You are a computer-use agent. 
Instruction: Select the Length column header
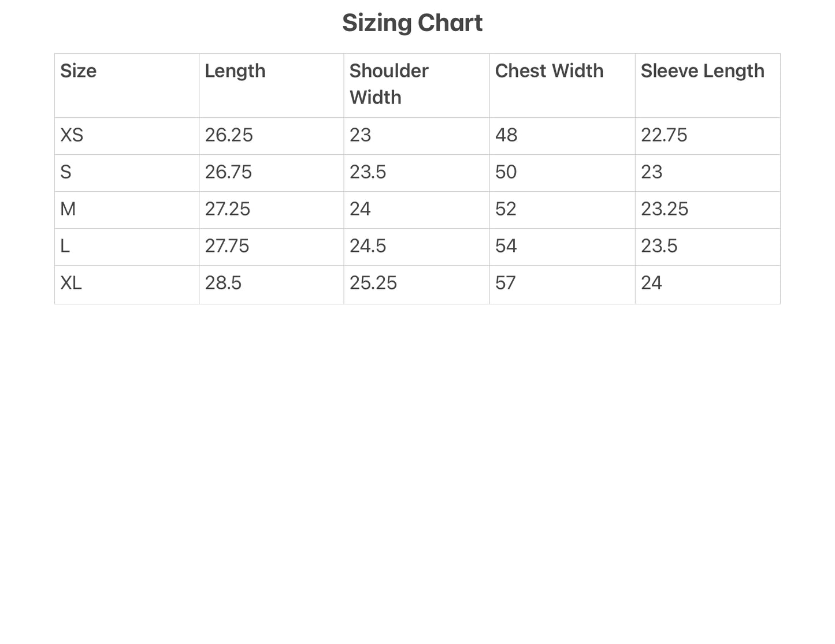[235, 71]
